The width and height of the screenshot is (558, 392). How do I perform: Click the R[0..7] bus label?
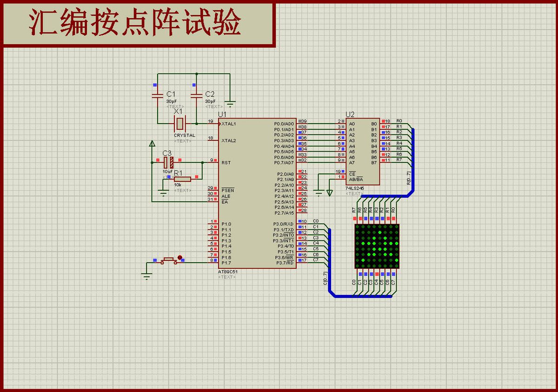(x=409, y=178)
